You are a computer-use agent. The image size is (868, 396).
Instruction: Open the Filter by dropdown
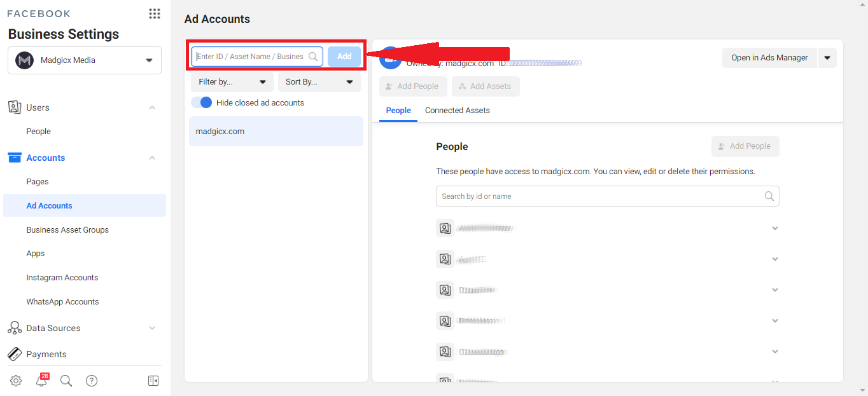232,82
